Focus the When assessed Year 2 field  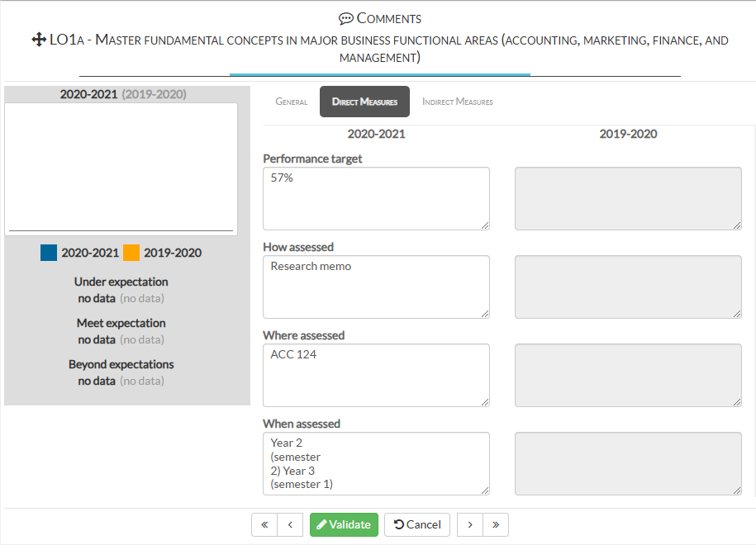[376, 463]
